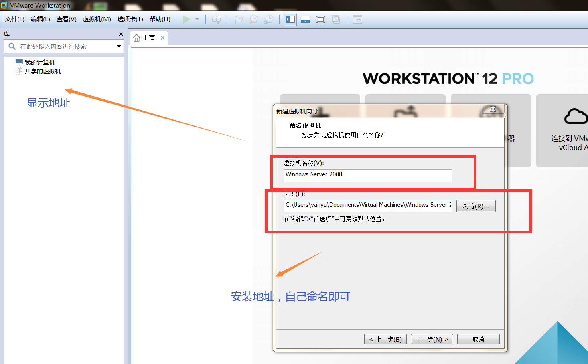Click the magnifier search icon in library
Screen dimensions: 588x364
point(12,46)
